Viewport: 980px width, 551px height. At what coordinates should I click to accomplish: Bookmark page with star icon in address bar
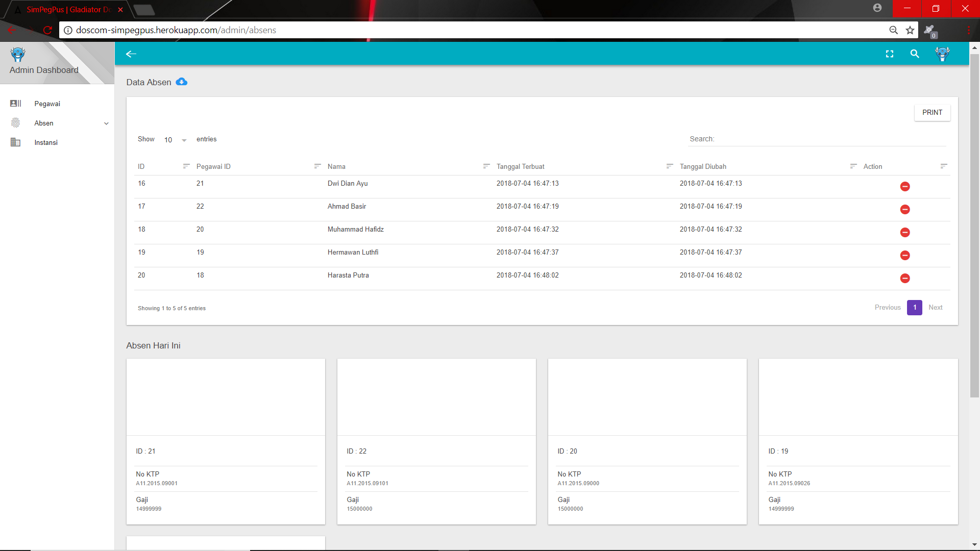(x=910, y=30)
